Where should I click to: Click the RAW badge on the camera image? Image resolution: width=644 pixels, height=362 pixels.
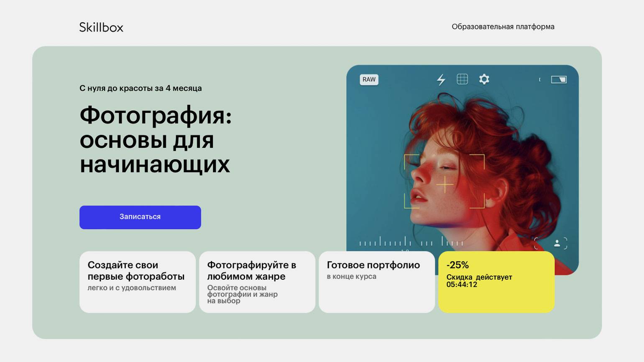pyautogui.click(x=369, y=79)
